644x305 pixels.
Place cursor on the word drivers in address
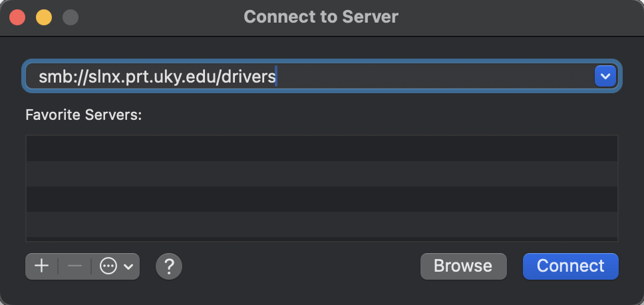[248, 77]
